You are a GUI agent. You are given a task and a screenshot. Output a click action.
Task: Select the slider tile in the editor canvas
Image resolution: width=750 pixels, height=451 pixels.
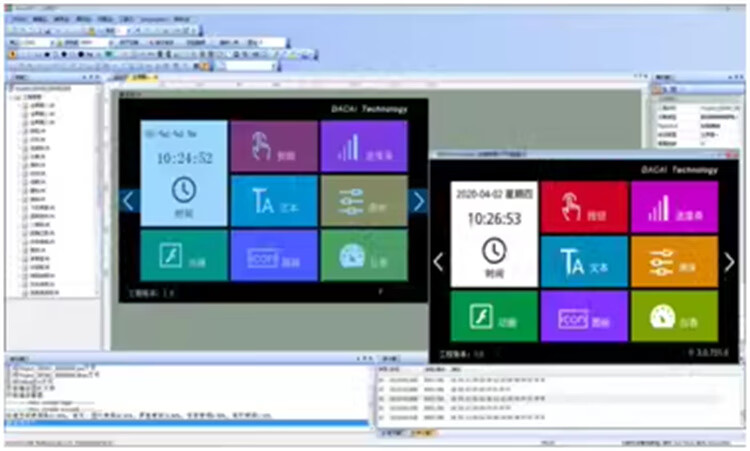click(x=364, y=201)
